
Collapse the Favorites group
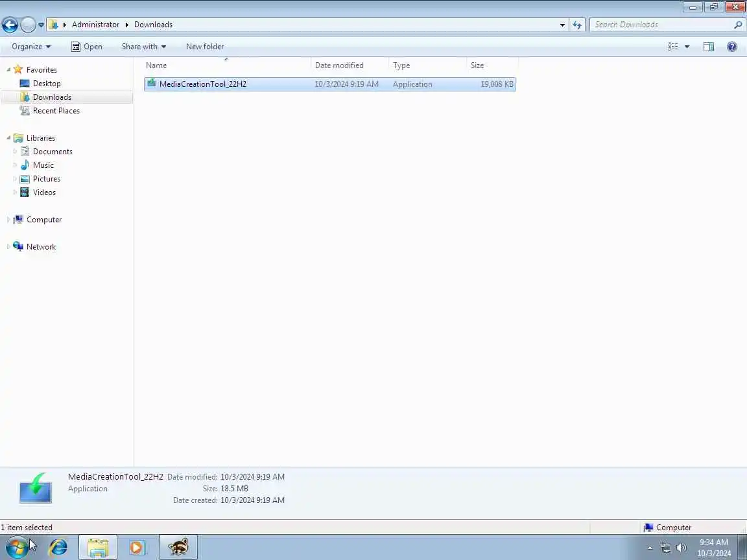(8, 69)
